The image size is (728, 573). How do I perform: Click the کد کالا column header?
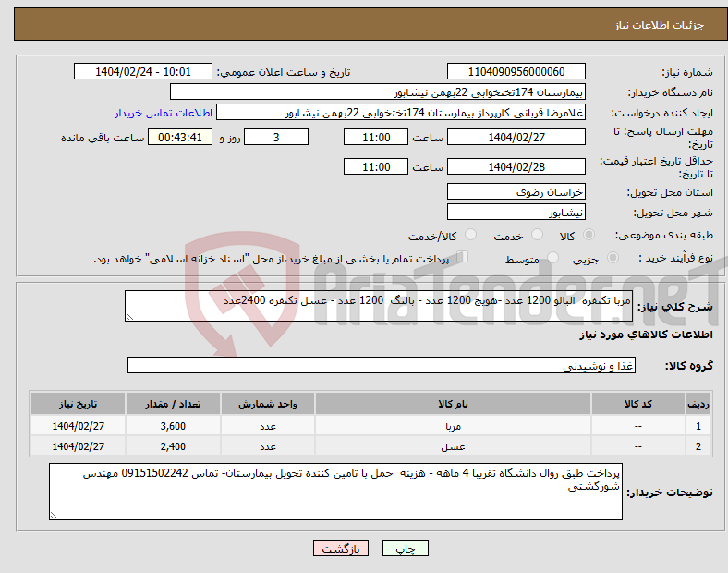(x=638, y=404)
